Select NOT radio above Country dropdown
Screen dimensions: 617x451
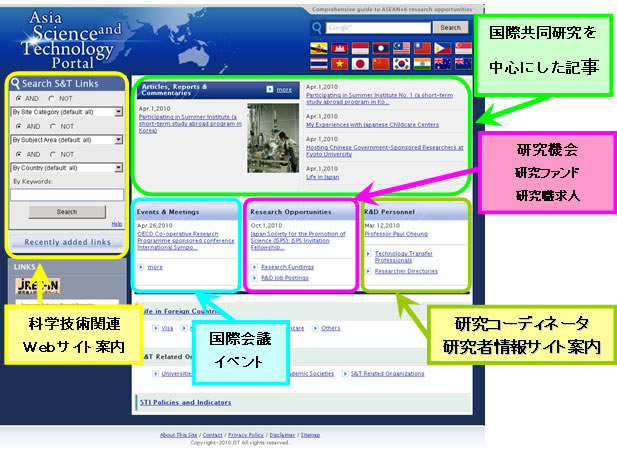point(53,154)
